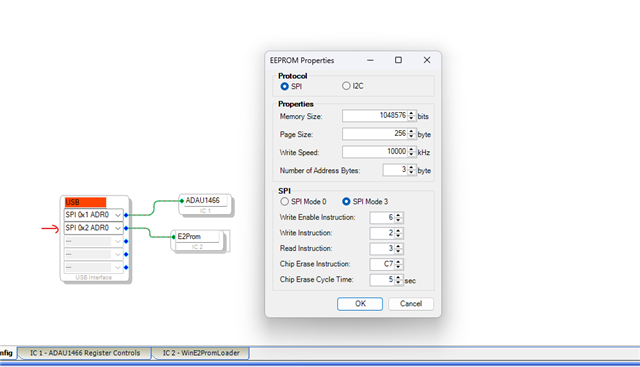Viewport: 640px width, 367px height.
Task: Open the IC 2 - WinE2PromLoader tab
Action: coord(201,353)
